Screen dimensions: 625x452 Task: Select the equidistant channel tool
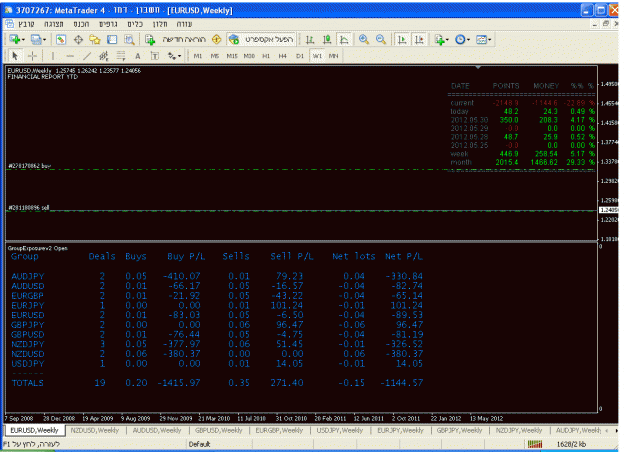coord(104,56)
